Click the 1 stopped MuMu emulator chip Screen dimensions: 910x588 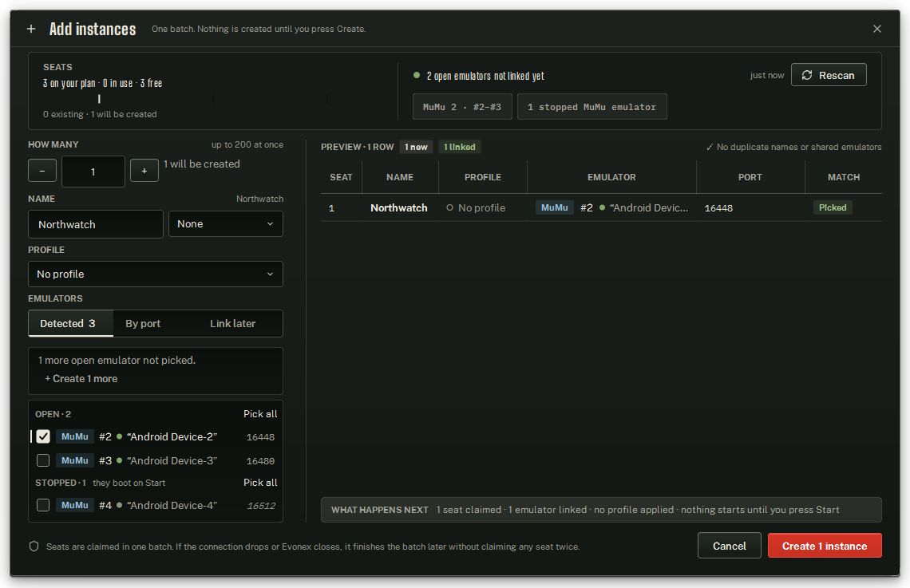coord(591,107)
